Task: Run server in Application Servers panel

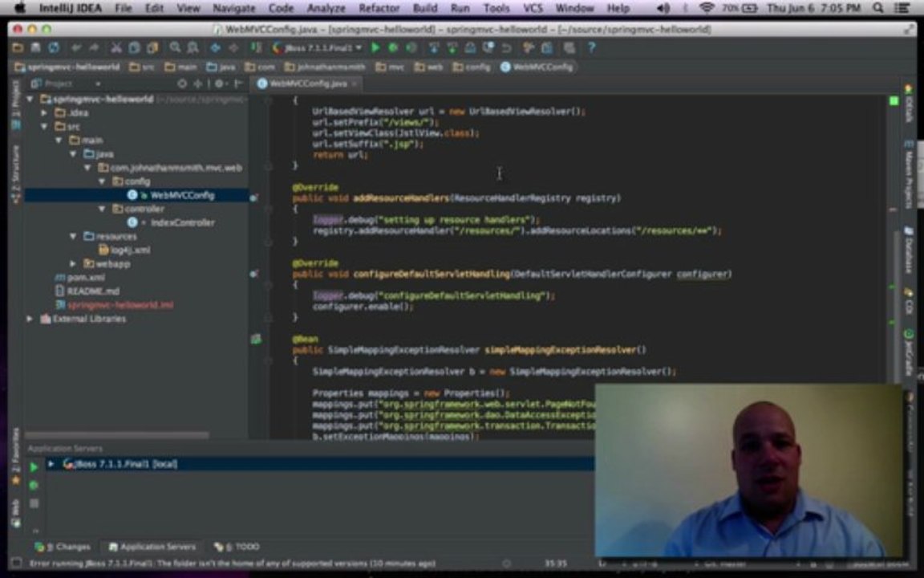Action: click(34, 467)
